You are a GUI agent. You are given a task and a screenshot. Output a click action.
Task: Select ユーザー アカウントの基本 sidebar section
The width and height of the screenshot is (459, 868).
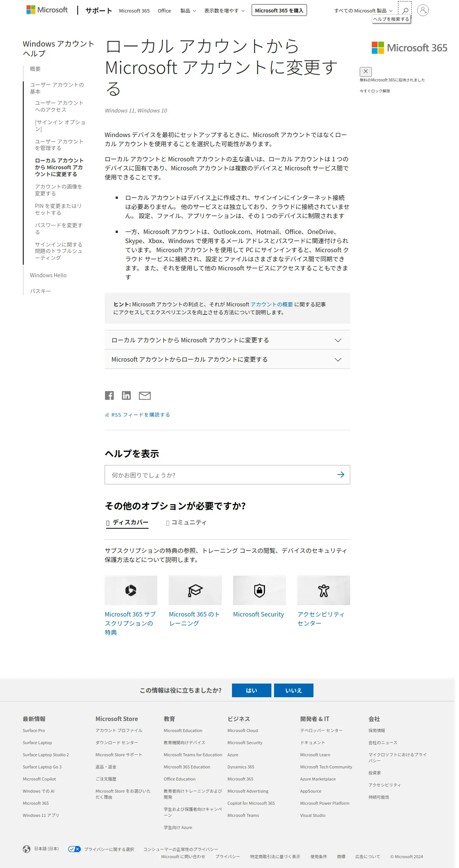[57, 88]
